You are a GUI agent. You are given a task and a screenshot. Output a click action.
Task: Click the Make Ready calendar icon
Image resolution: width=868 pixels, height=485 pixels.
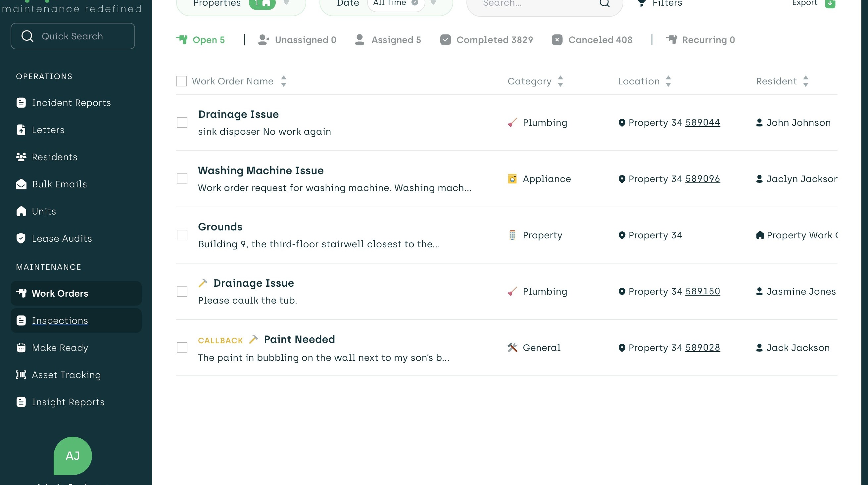point(21,348)
